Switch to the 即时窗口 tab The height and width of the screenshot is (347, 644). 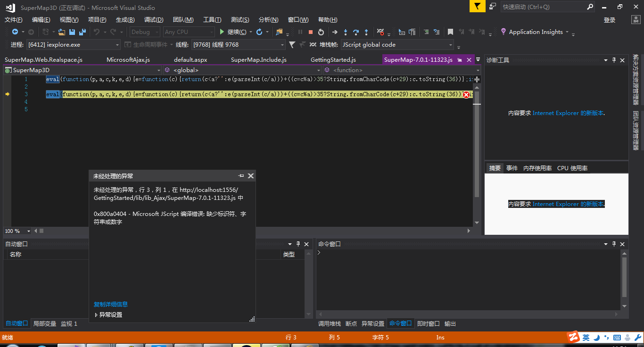click(429, 324)
